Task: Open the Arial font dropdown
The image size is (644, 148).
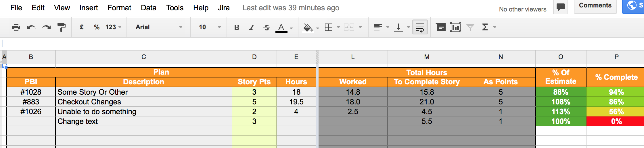Action: pyautogui.click(x=159, y=27)
